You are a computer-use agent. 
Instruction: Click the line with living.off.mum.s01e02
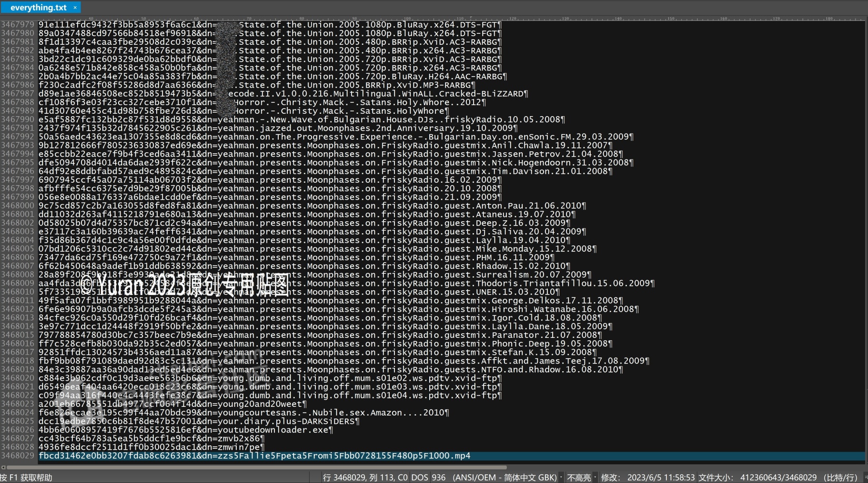270,378
